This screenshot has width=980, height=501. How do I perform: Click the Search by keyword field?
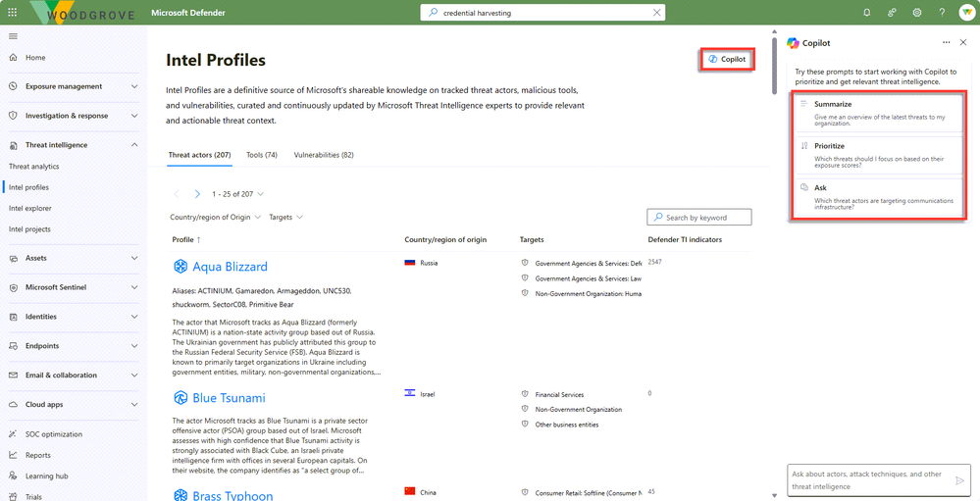(699, 218)
